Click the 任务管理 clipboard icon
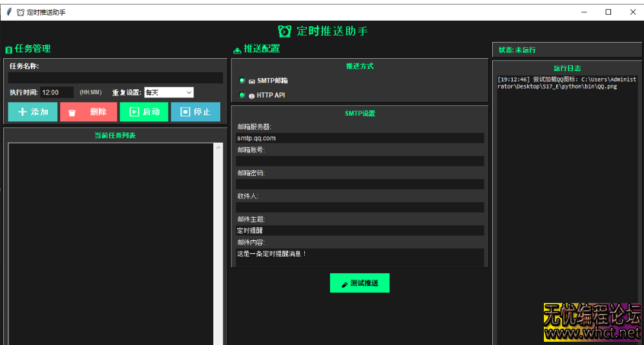The image size is (644, 345). click(x=8, y=50)
